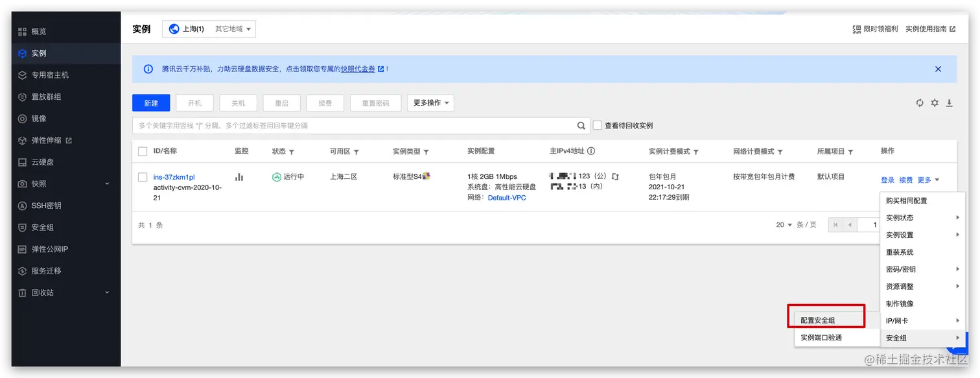Open the Default-VPC network link

(507, 198)
